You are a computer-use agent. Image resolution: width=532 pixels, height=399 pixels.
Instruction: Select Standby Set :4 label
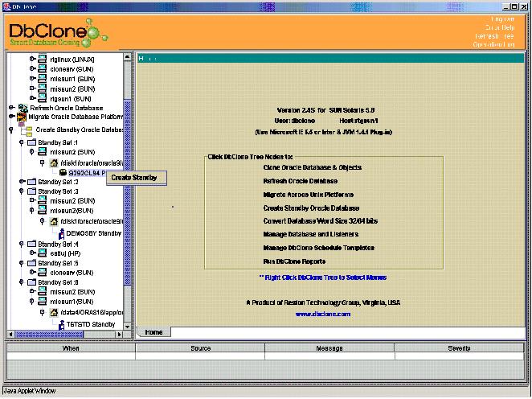coord(58,245)
